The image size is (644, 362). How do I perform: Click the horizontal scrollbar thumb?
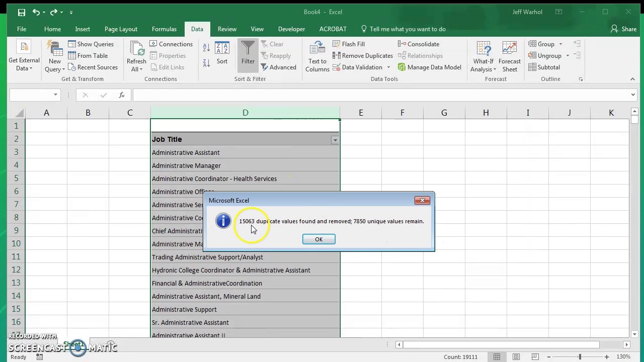pos(501,344)
